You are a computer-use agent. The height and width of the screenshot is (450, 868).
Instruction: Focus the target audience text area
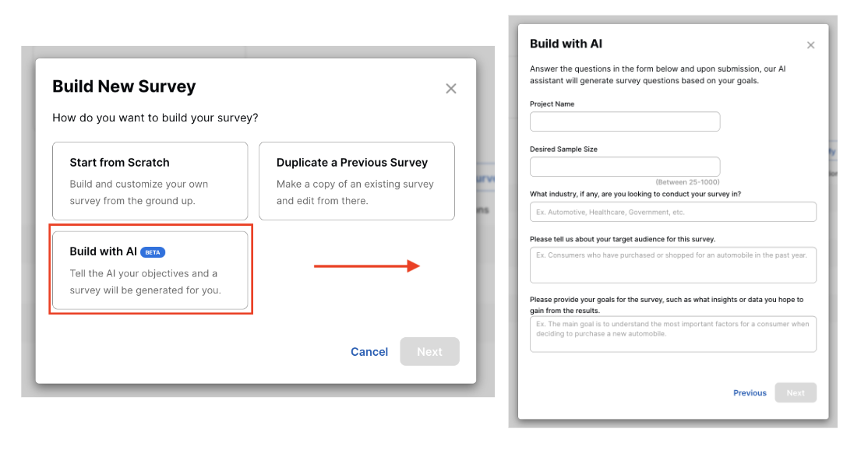pos(672,265)
